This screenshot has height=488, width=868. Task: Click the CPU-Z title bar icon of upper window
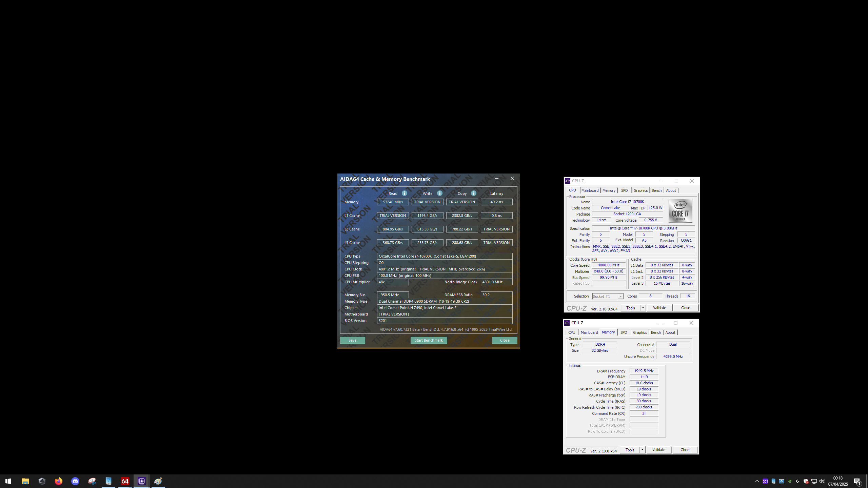[x=568, y=181]
